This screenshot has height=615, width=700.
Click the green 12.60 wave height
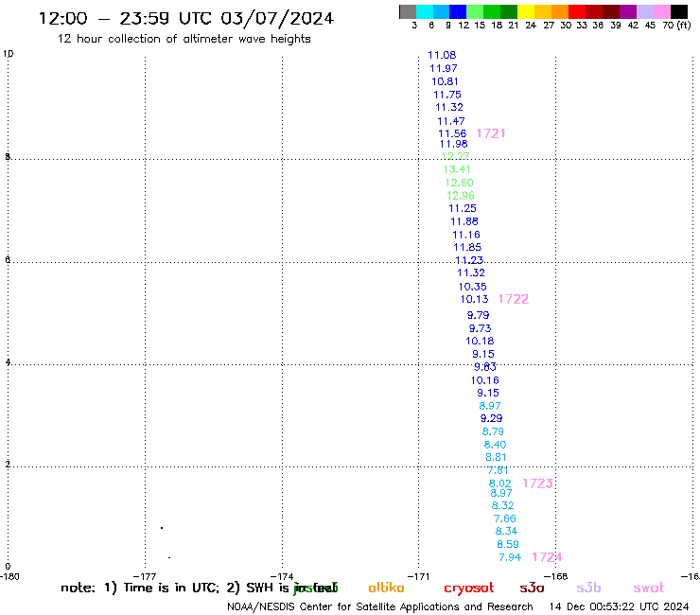(x=459, y=184)
